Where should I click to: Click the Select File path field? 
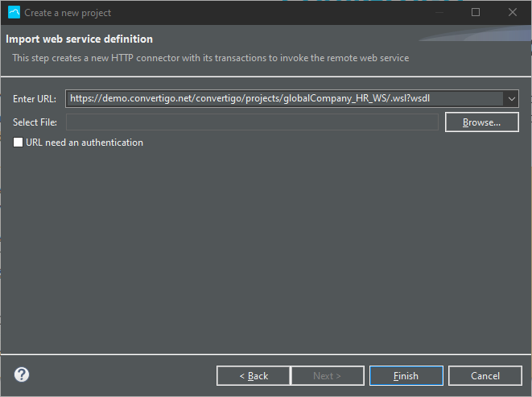252,122
